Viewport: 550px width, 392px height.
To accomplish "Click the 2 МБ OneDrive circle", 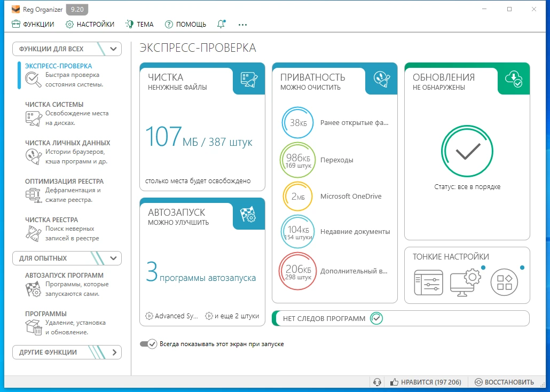I will 297,197.
